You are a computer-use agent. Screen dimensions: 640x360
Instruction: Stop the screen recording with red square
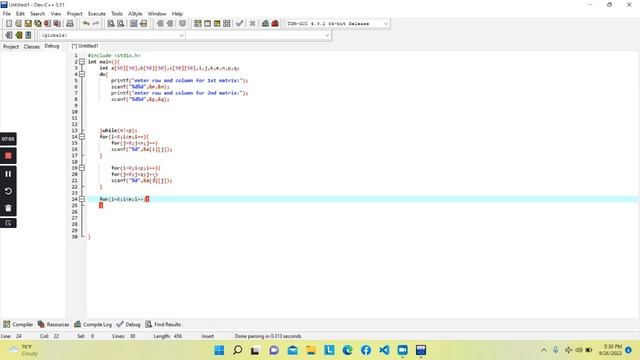point(8,156)
